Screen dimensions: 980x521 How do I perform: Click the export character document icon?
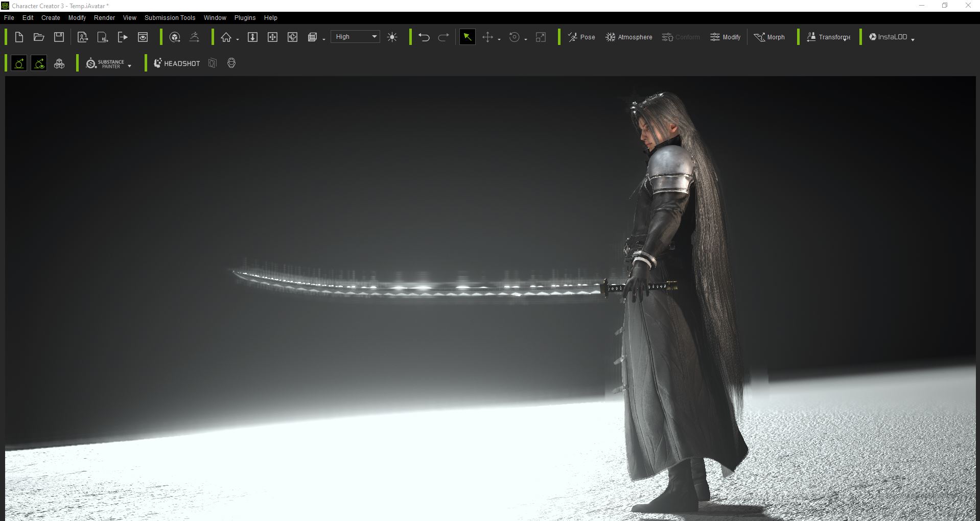point(83,37)
